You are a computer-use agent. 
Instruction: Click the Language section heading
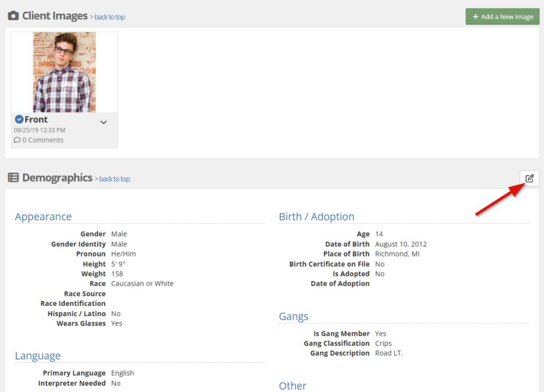tap(38, 356)
